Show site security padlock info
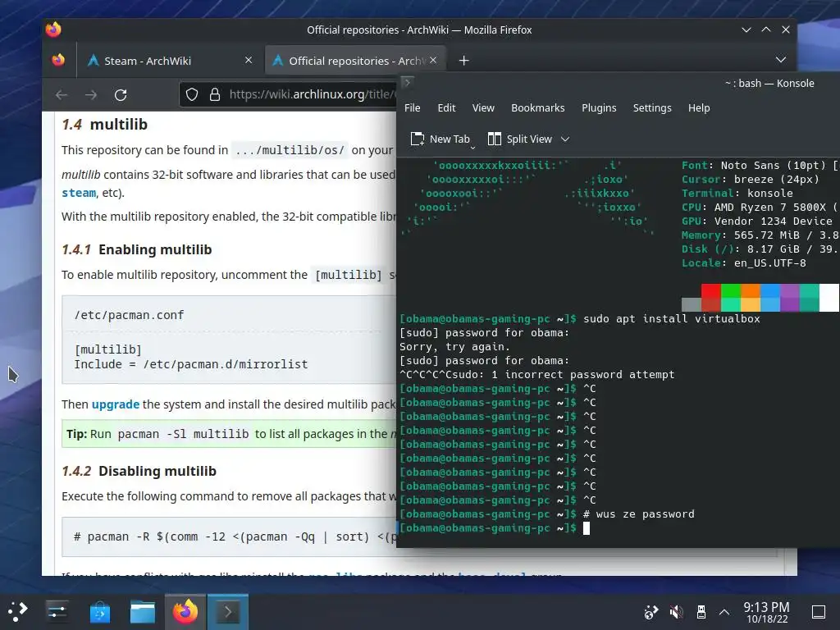This screenshot has height=630, width=840. tap(215, 95)
